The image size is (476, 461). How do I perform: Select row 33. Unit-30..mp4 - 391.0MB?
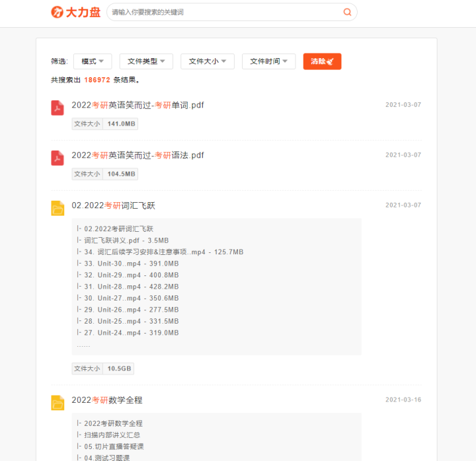coord(128,264)
